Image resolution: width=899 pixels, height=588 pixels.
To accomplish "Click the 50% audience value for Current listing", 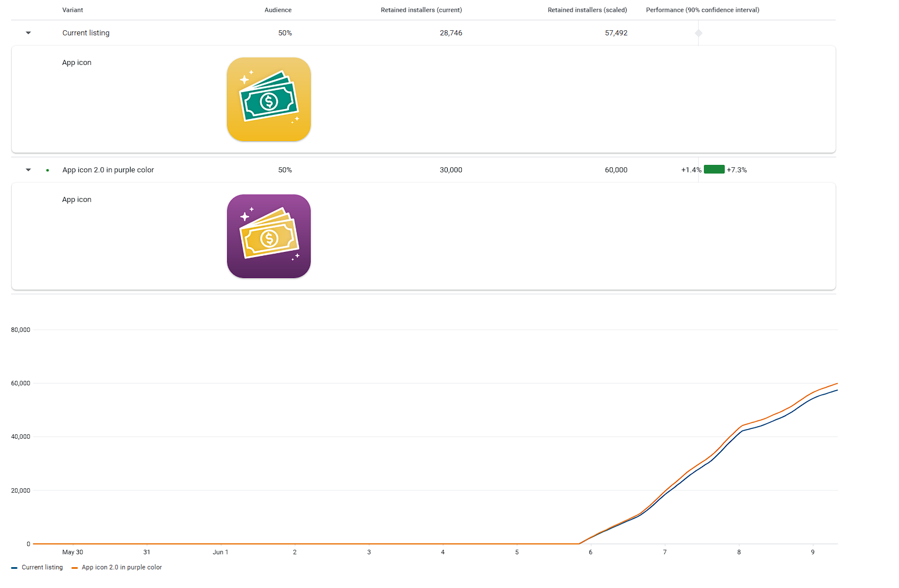I will coord(285,33).
